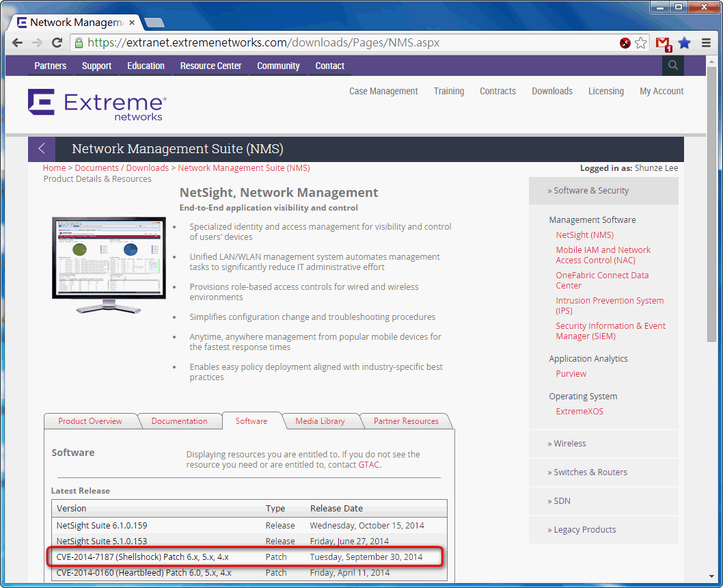Switch to the Documentation tab

click(179, 421)
